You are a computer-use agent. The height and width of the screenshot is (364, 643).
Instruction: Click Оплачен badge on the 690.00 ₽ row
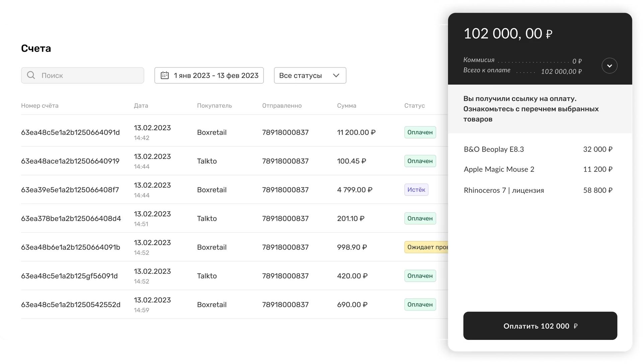420,304
